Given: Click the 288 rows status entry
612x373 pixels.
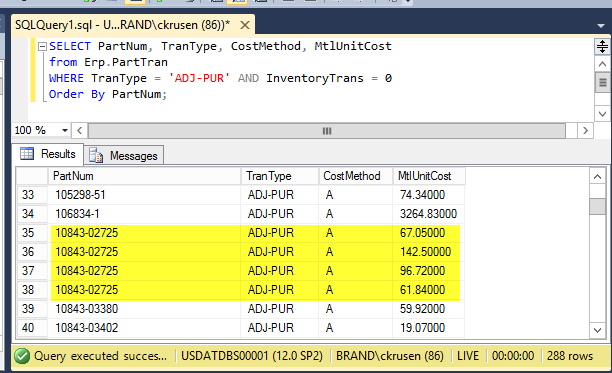Looking at the screenshot, I should 569,356.
